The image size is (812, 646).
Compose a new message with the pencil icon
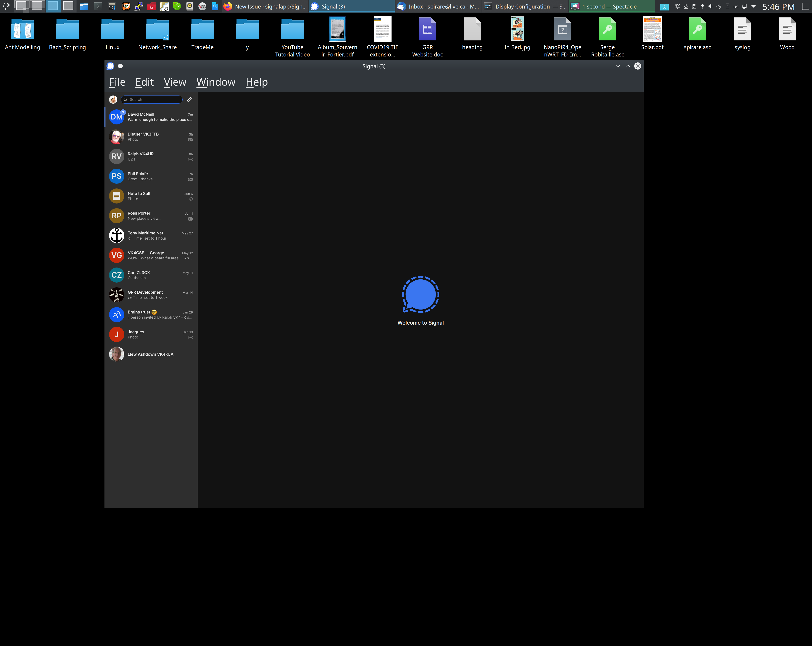pos(190,99)
